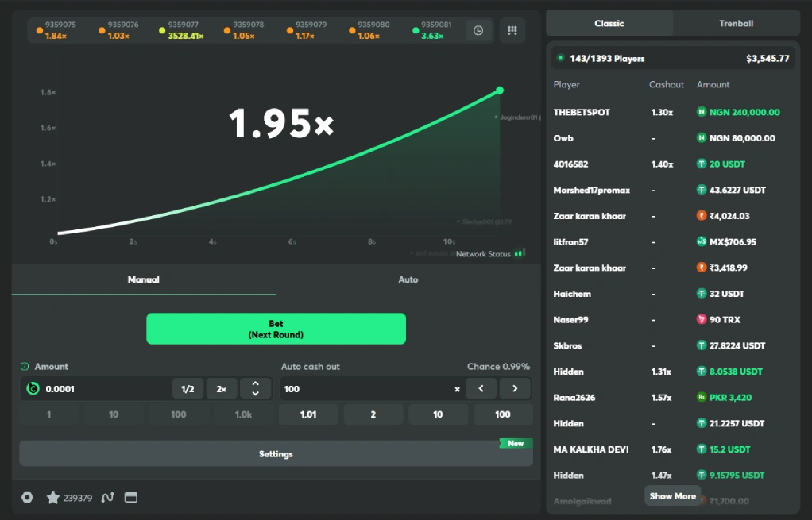The image size is (812, 520).
Task: Open the Settings bar
Action: coord(276,453)
